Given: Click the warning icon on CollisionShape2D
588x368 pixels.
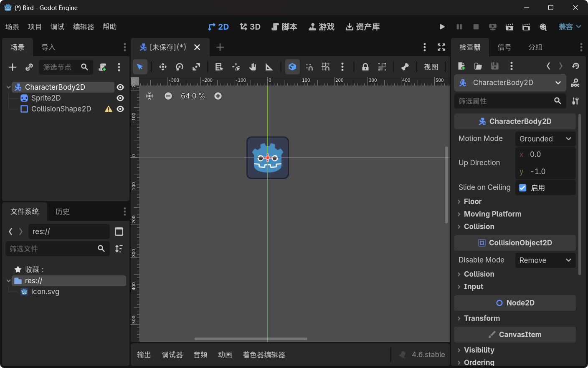Looking at the screenshot, I should click(x=109, y=109).
